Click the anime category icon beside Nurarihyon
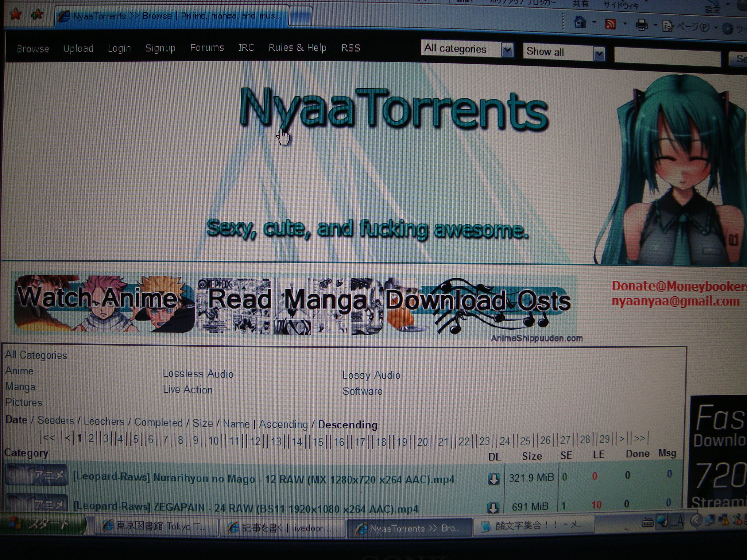 (x=36, y=475)
